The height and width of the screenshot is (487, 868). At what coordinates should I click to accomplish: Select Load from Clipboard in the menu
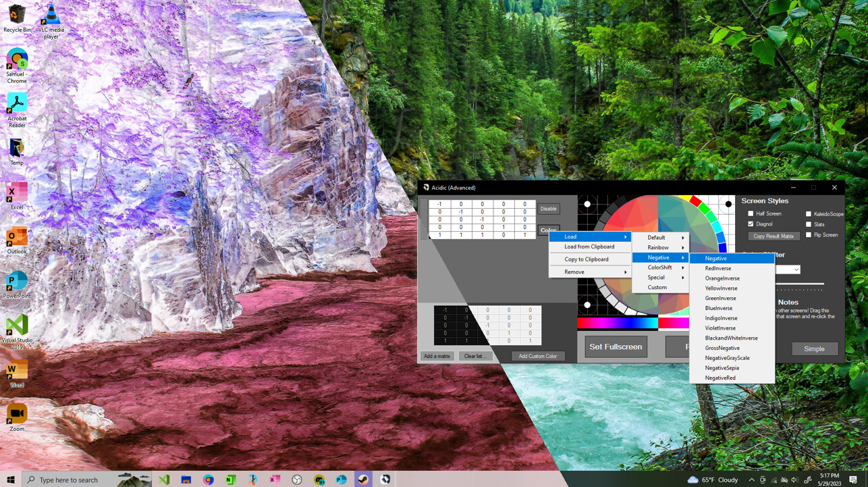pyautogui.click(x=589, y=247)
